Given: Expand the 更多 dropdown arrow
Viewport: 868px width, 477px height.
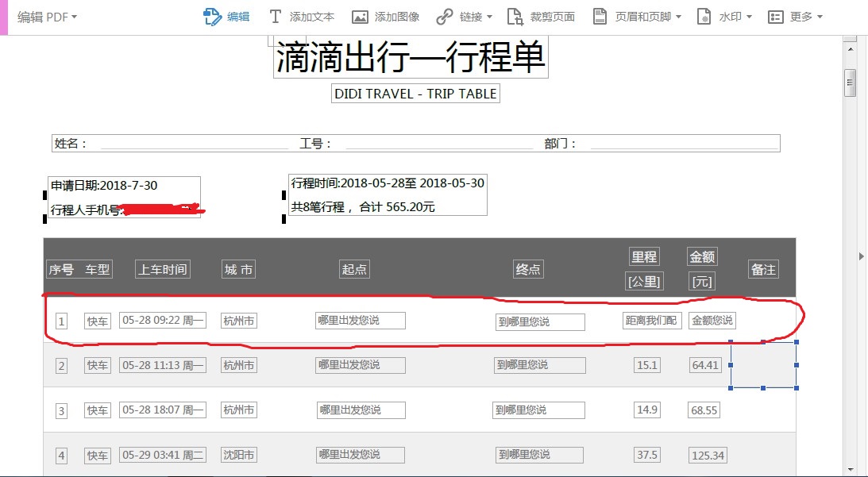Looking at the screenshot, I should [820, 17].
